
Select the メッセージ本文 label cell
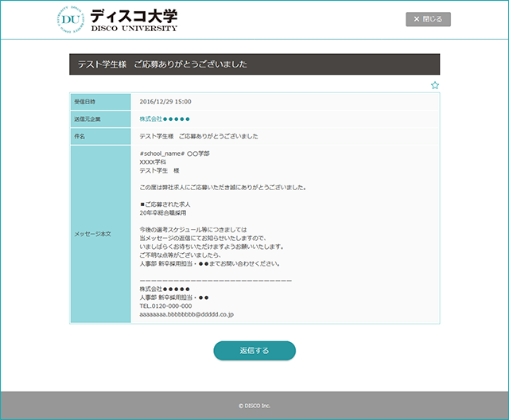coord(93,235)
